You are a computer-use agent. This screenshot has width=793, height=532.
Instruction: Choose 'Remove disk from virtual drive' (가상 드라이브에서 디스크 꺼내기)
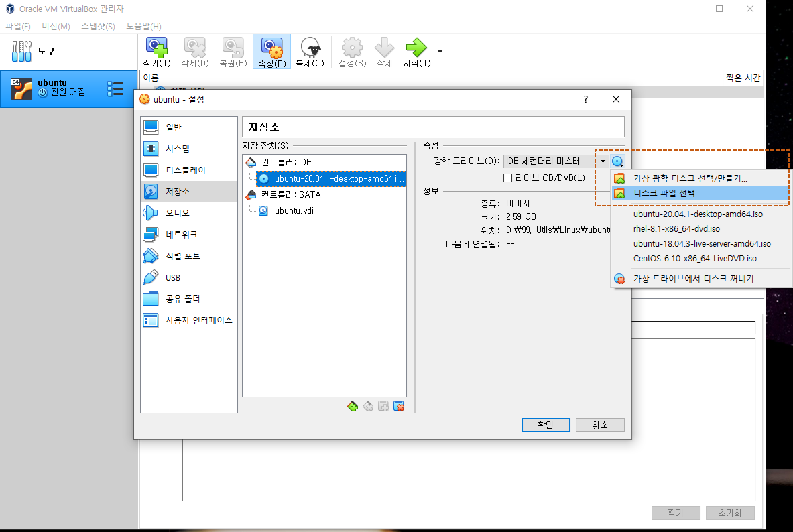700,279
